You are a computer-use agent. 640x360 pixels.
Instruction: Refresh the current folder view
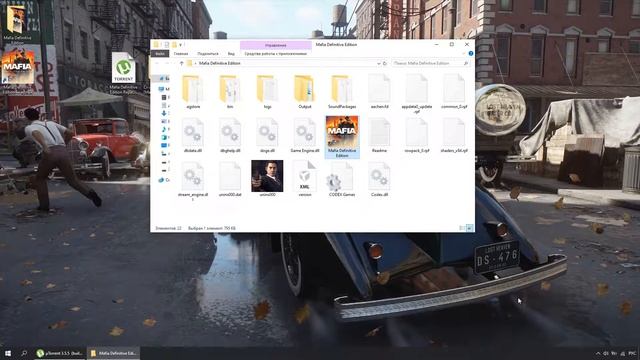(x=384, y=63)
